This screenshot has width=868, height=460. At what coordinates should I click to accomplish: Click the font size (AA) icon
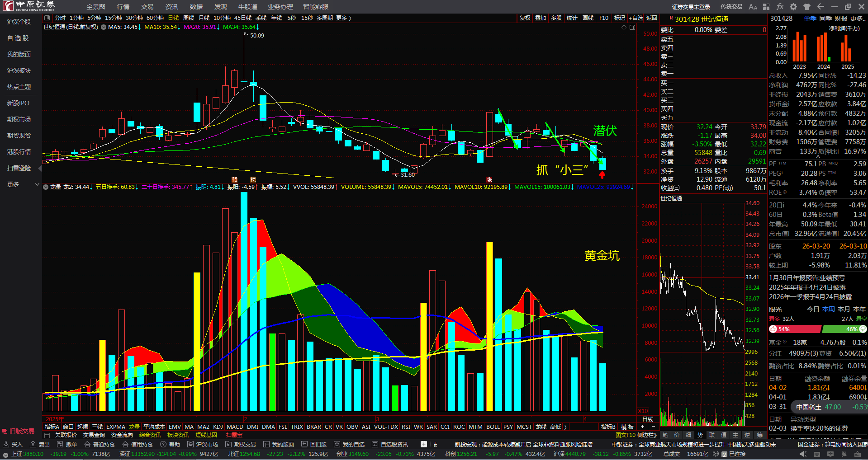pyautogui.click(x=753, y=7)
